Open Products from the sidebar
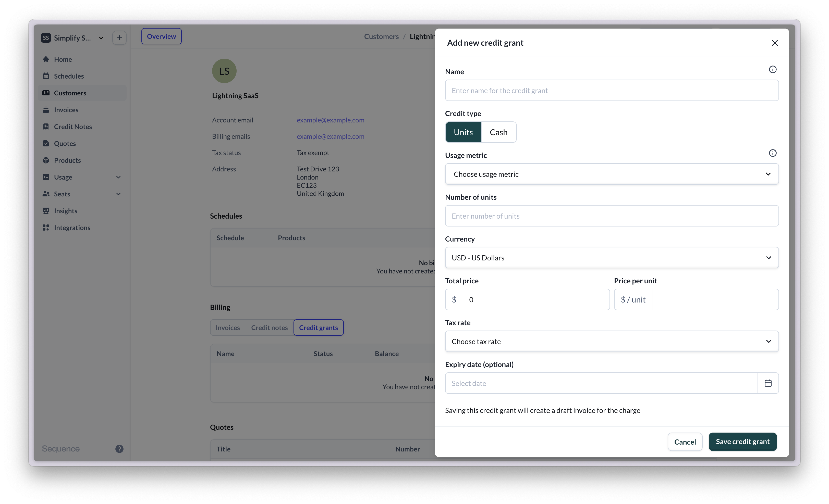The image size is (829, 504). (82, 160)
